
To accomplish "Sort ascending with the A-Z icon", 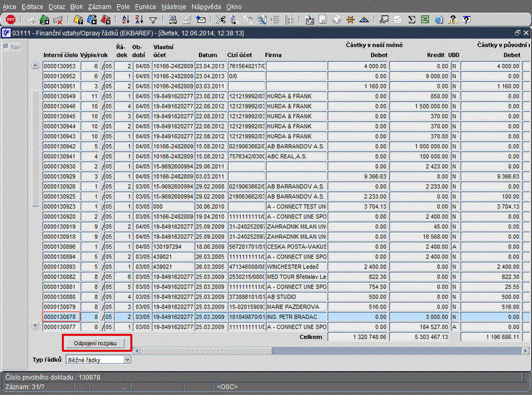I will click(x=126, y=20).
